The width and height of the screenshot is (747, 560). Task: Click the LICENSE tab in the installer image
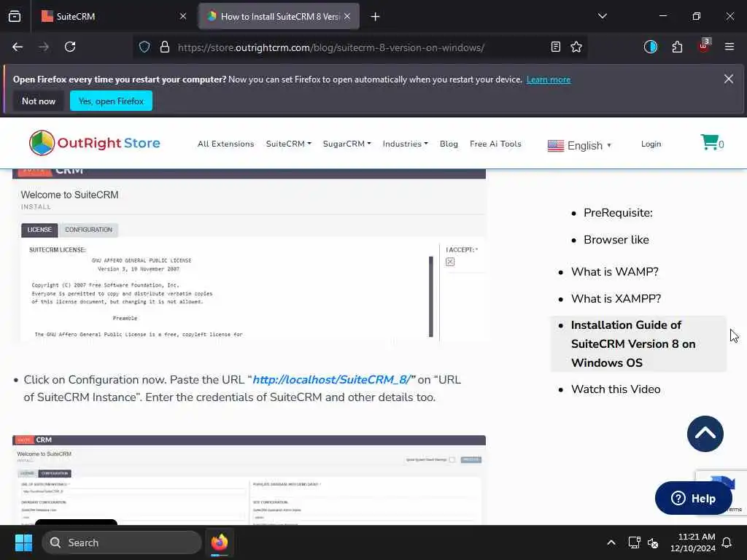click(x=39, y=230)
